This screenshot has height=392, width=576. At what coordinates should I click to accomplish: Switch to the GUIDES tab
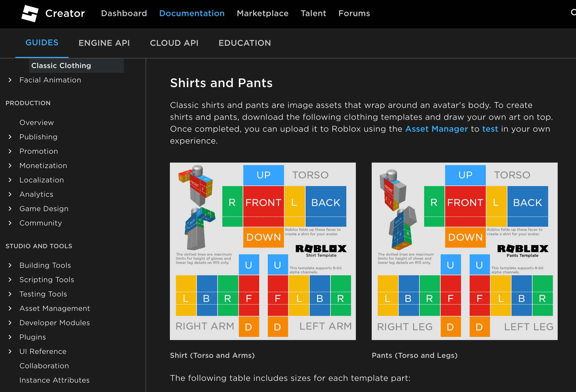point(42,43)
